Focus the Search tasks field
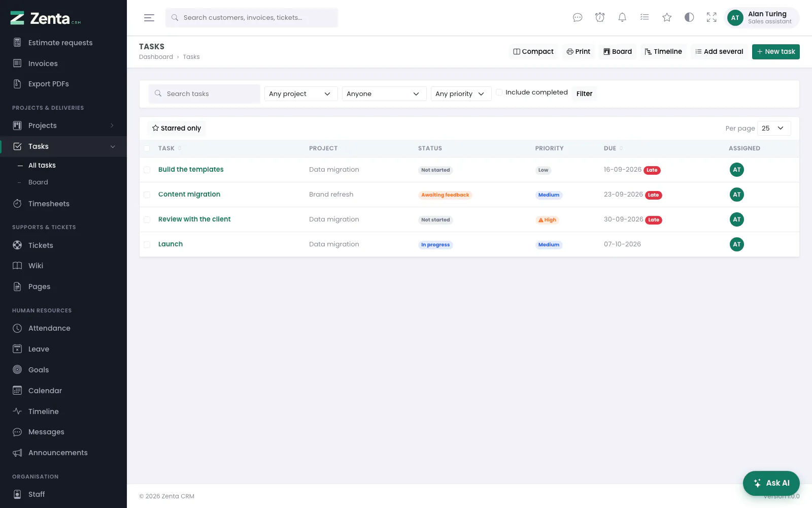This screenshot has height=508, width=812. 205,94
